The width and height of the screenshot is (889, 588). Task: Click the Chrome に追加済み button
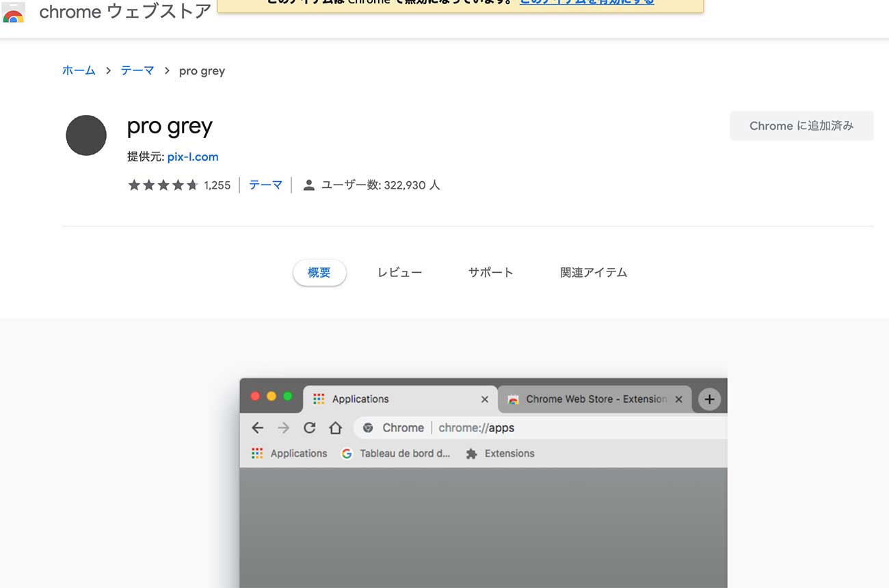[801, 126]
